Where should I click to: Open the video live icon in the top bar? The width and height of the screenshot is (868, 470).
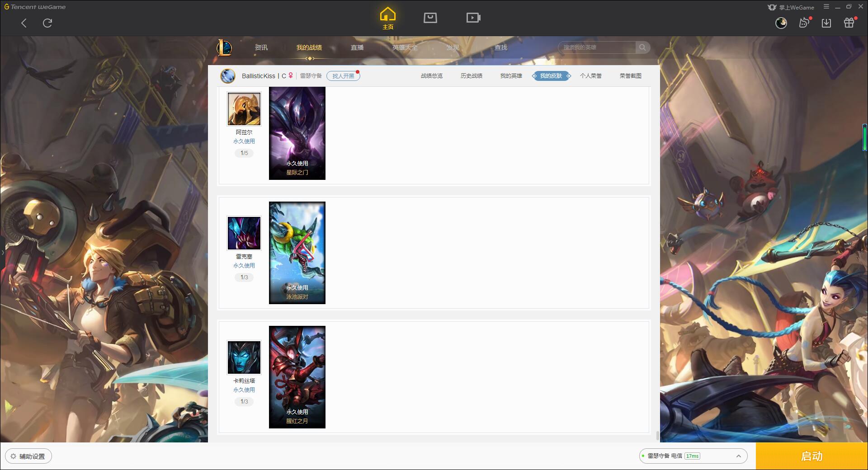coord(473,18)
